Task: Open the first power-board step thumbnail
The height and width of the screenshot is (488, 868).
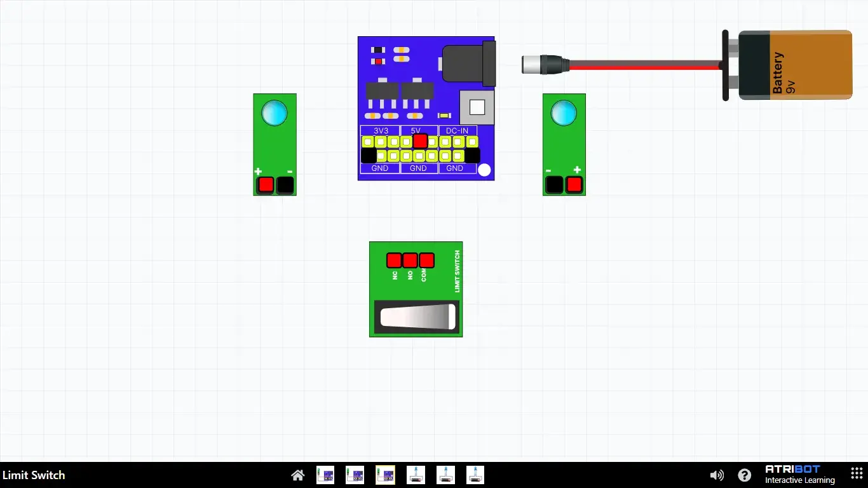Action: 325,475
